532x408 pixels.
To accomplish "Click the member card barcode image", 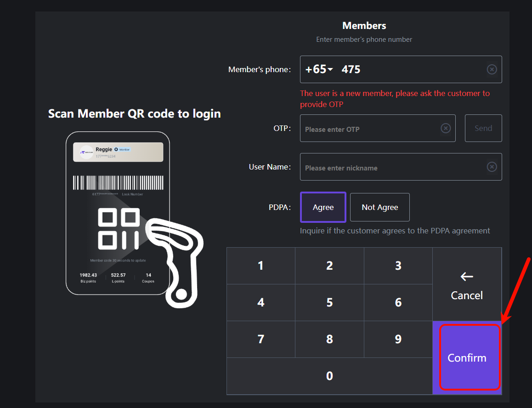I will point(118,182).
